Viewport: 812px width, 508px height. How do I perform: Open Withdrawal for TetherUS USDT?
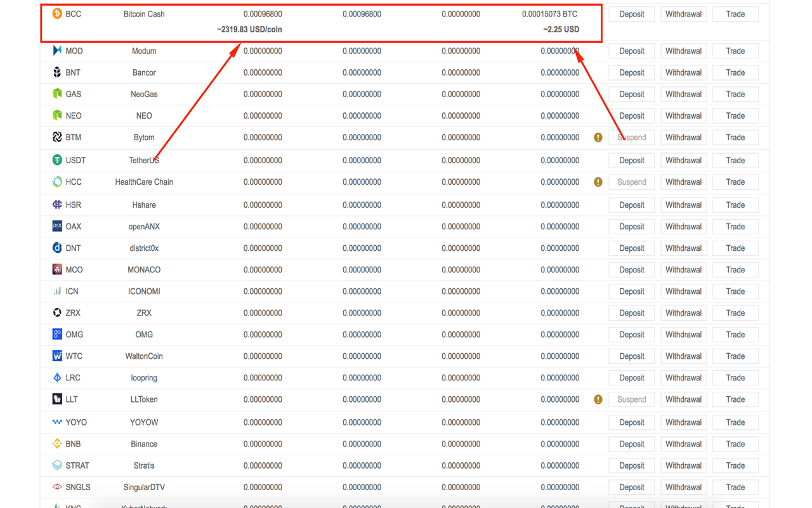click(x=683, y=160)
